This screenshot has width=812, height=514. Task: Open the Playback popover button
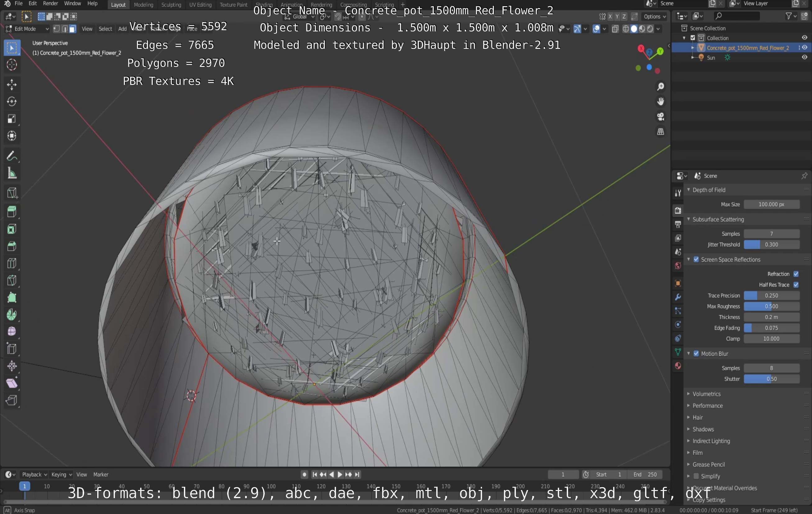(34, 475)
